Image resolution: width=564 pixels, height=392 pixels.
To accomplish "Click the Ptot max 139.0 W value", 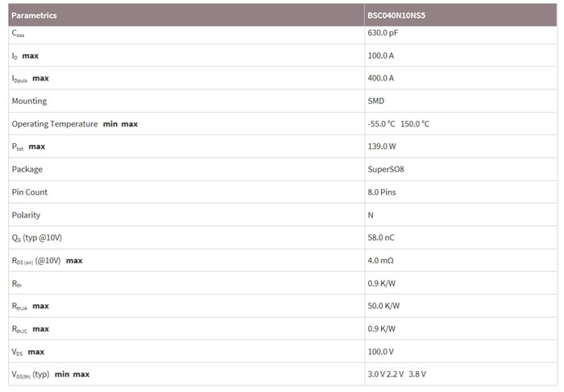I will [x=382, y=146].
